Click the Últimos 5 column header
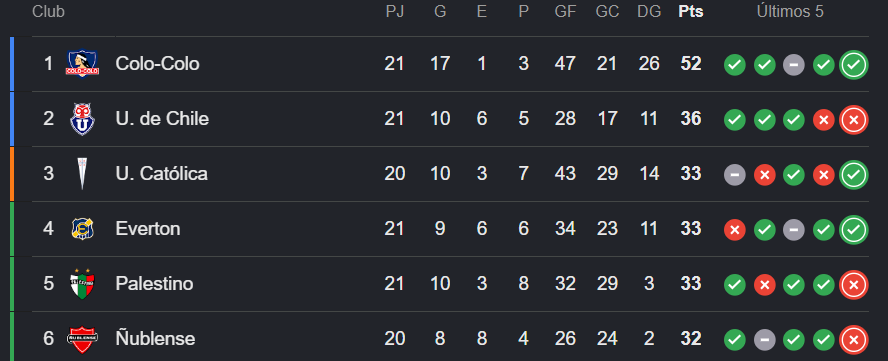 coord(790,11)
